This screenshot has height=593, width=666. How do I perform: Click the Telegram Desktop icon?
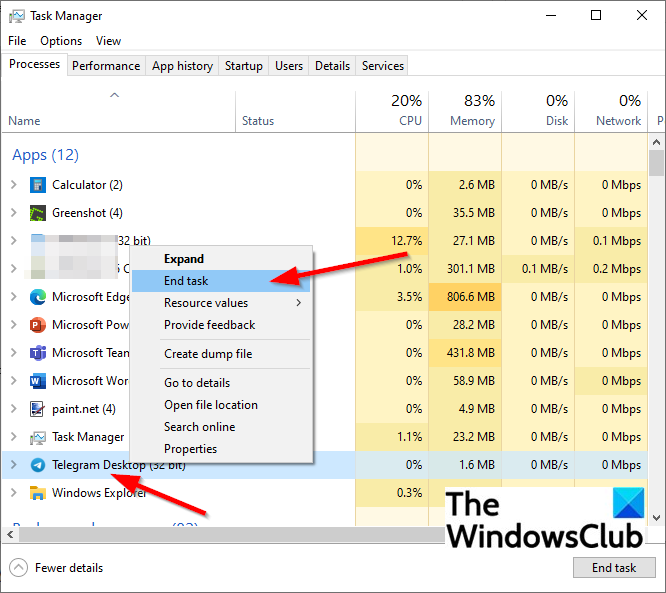(x=37, y=465)
